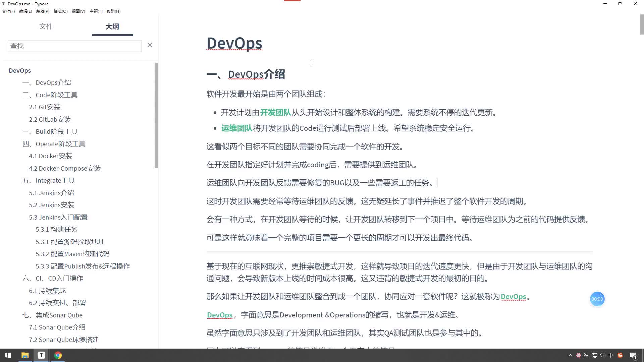
Task: Open File Explorer from taskbar
Action: coord(25,355)
